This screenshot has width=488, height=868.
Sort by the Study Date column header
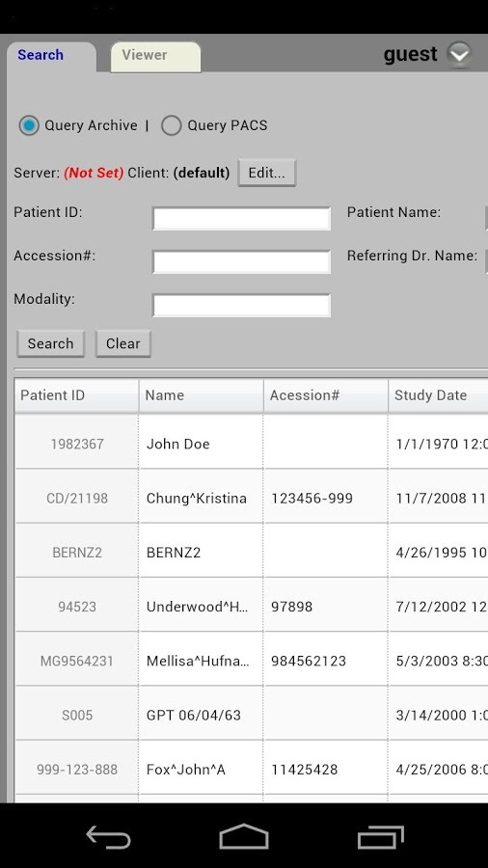pos(438,395)
